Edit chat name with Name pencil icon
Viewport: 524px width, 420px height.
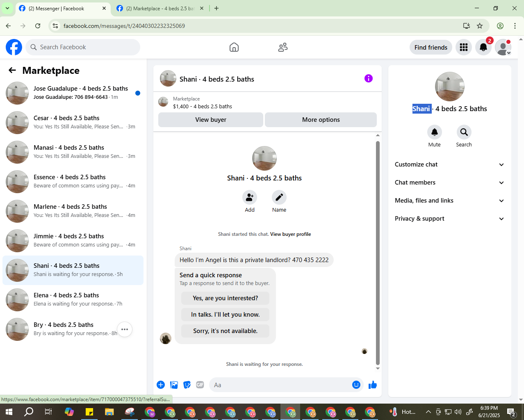pyautogui.click(x=279, y=197)
